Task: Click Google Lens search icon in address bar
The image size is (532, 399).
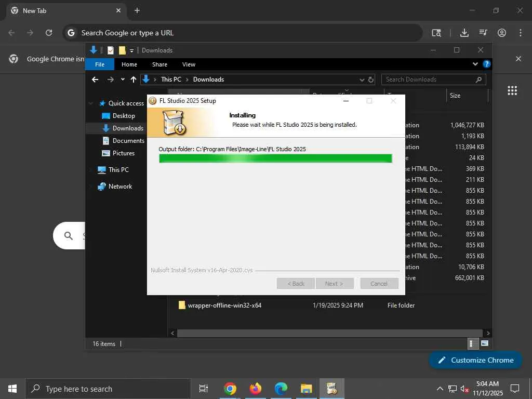Action: (436, 33)
